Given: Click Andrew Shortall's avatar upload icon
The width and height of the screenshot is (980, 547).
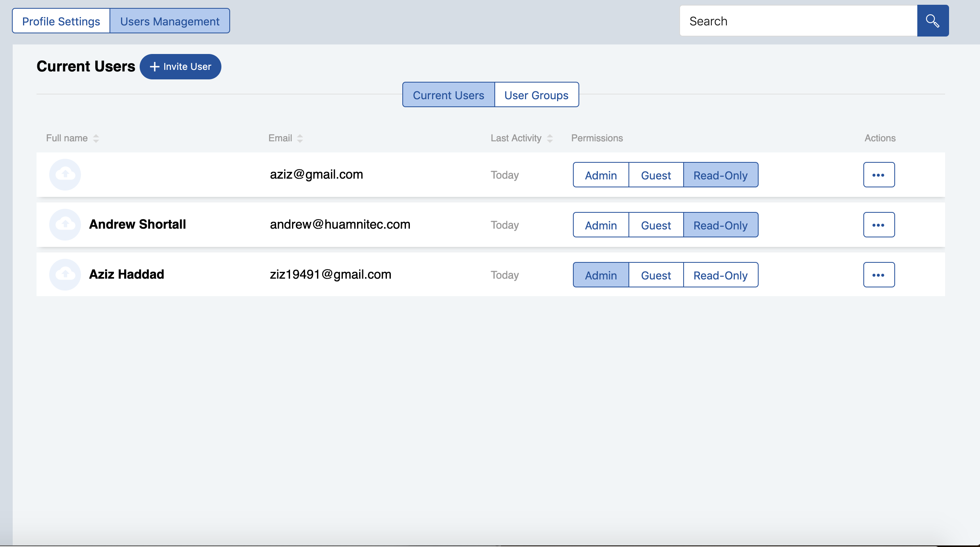Looking at the screenshot, I should click(65, 224).
